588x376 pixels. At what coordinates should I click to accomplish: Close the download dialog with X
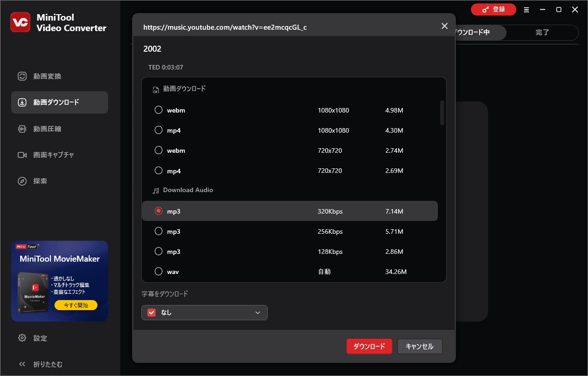coord(444,26)
